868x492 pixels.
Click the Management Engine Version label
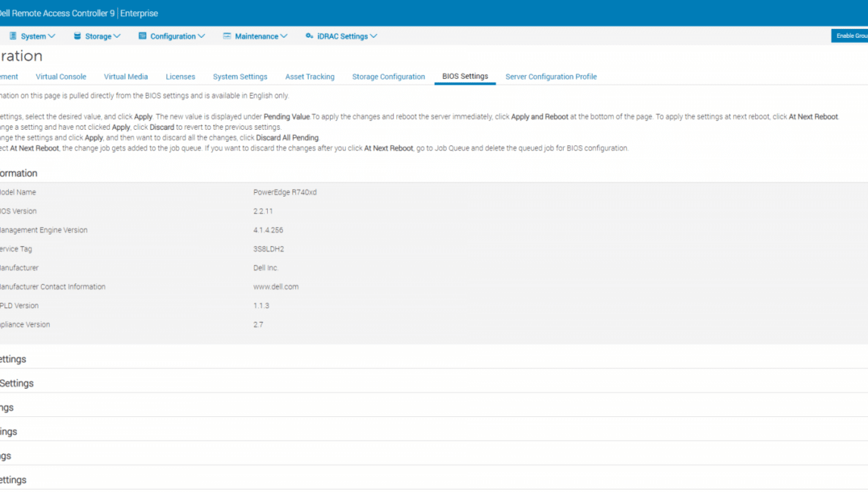(x=44, y=230)
